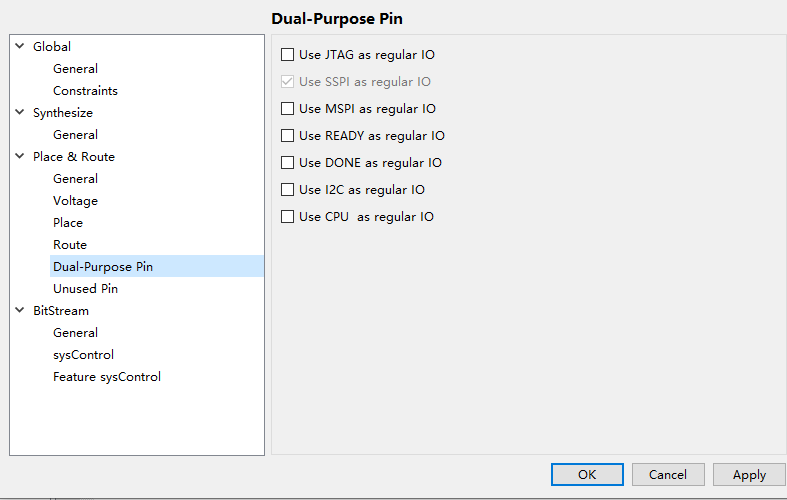Toggle Use READY as regular IO checkbox
The height and width of the screenshot is (500, 787).
pos(288,136)
